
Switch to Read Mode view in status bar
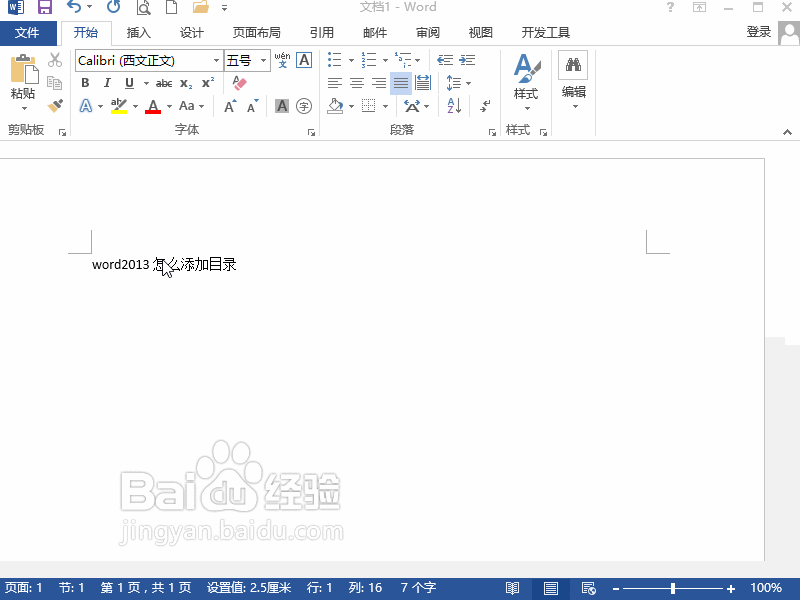(x=512, y=588)
